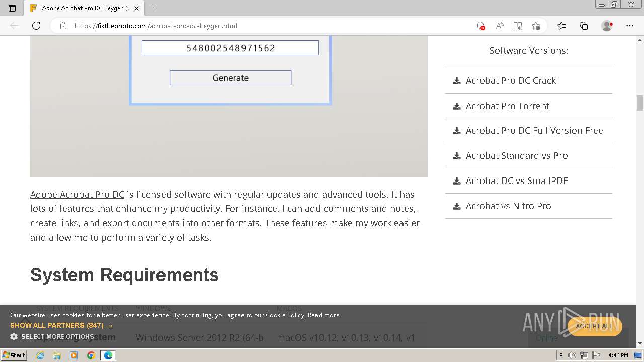Open the Favorites list icon
The width and height of the screenshot is (644, 362).
[x=561, y=26]
